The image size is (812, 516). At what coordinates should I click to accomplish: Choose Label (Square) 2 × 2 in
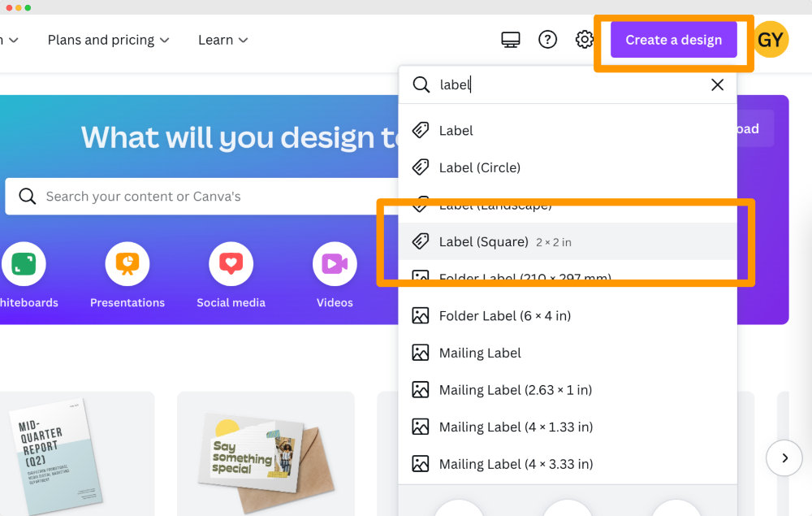point(568,241)
